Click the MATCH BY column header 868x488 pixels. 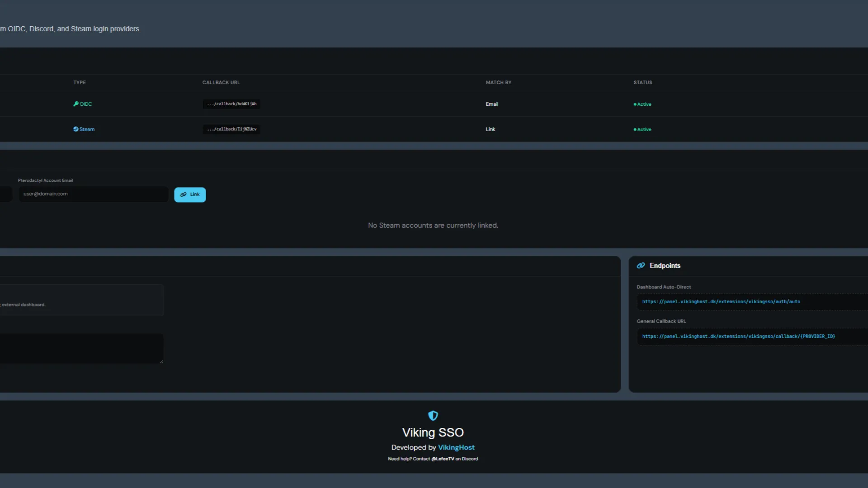coord(498,83)
